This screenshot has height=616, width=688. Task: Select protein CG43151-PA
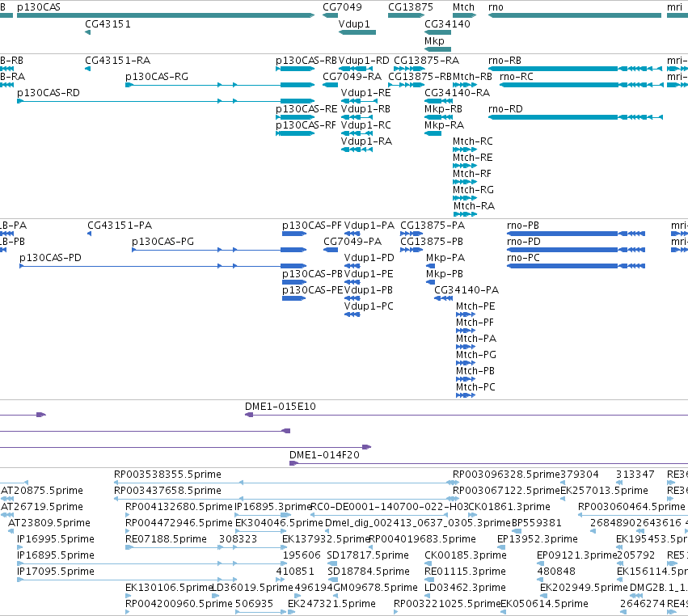pyautogui.click(x=120, y=226)
